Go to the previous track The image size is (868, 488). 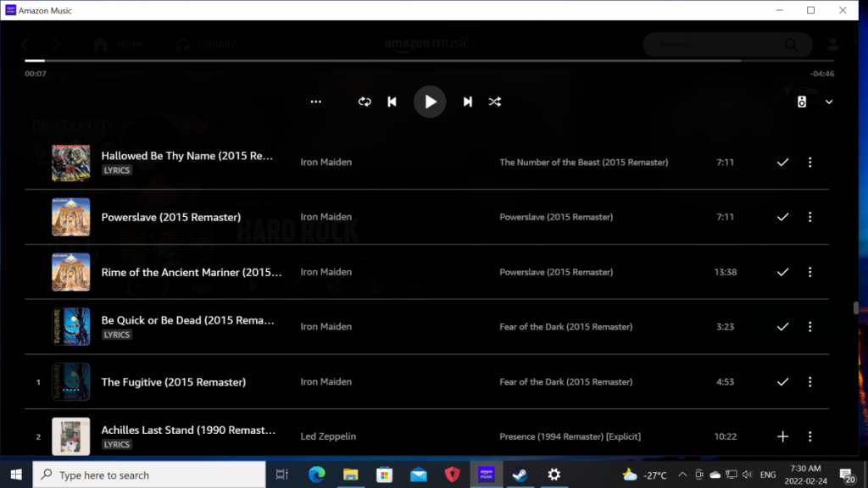click(392, 102)
